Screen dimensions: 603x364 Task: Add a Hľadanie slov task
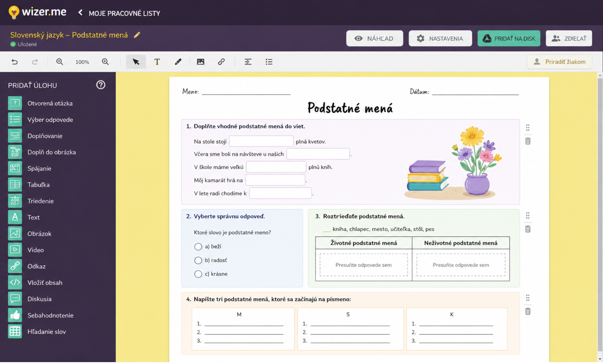point(37,332)
